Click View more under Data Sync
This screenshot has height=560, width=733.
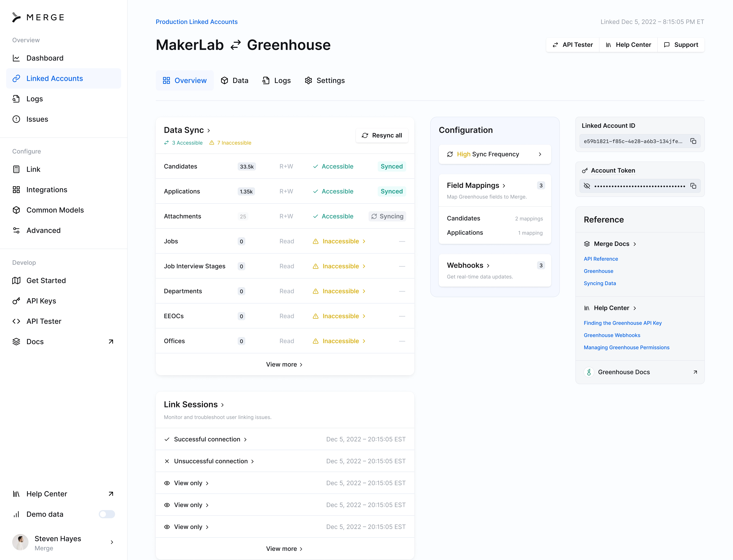pos(285,364)
